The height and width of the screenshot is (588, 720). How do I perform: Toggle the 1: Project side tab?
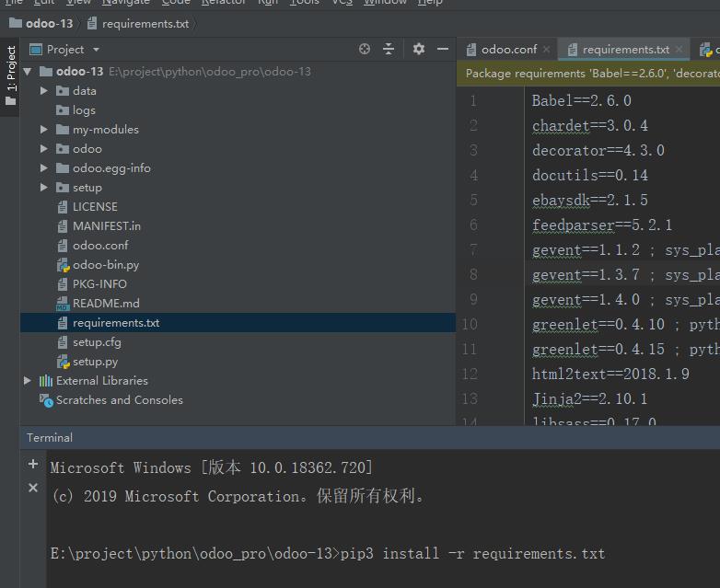10,76
